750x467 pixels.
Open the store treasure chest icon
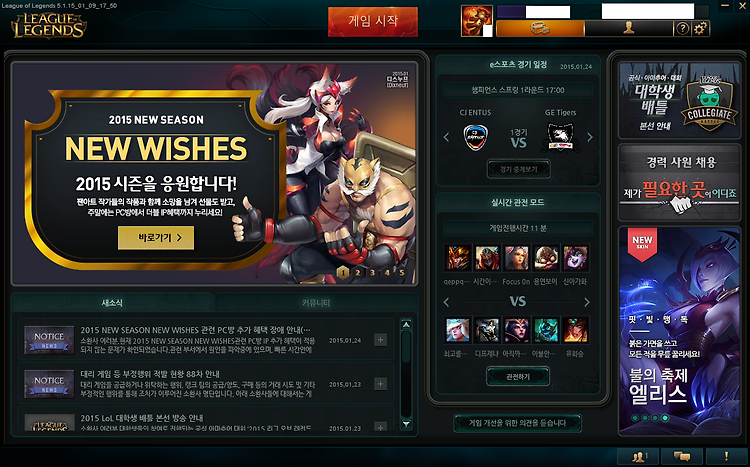(540, 28)
